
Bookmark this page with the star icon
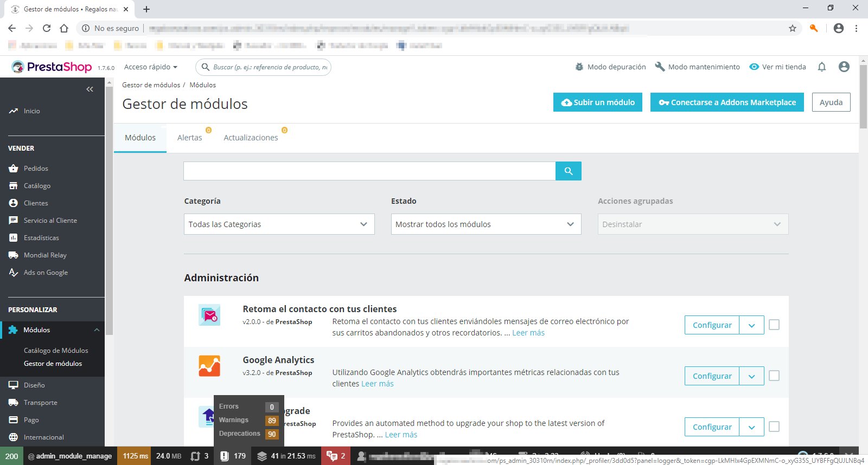coord(793,28)
